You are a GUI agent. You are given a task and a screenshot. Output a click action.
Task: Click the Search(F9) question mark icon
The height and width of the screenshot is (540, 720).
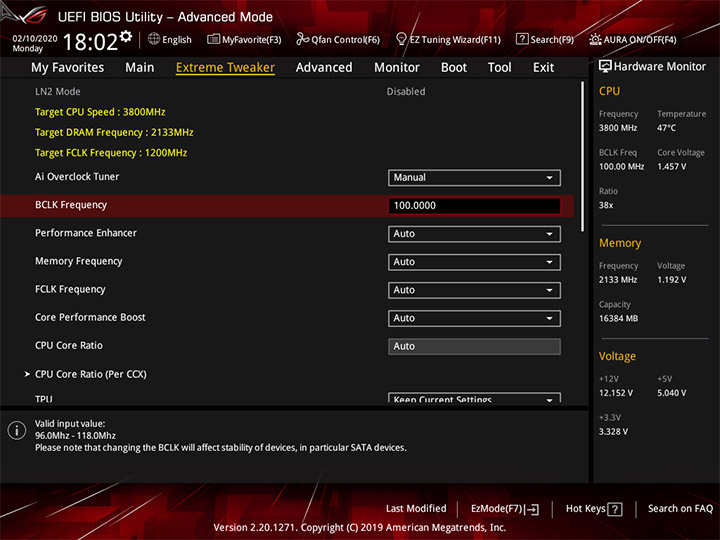point(522,39)
